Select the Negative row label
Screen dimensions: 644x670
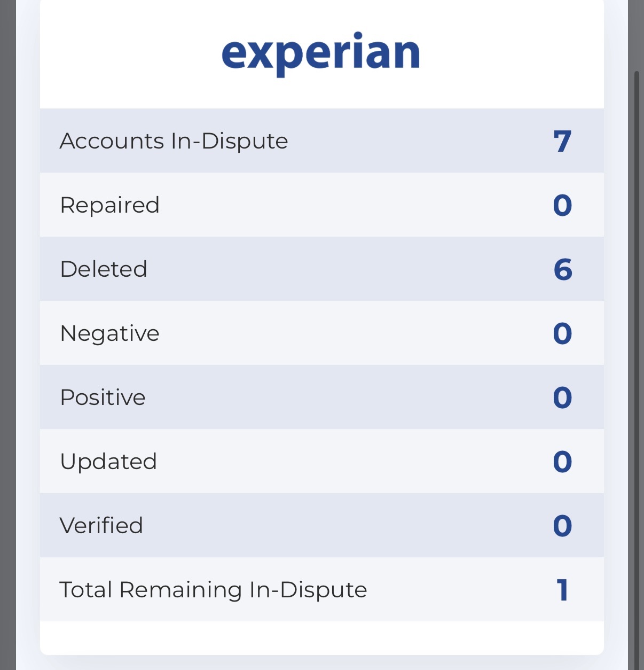point(110,333)
